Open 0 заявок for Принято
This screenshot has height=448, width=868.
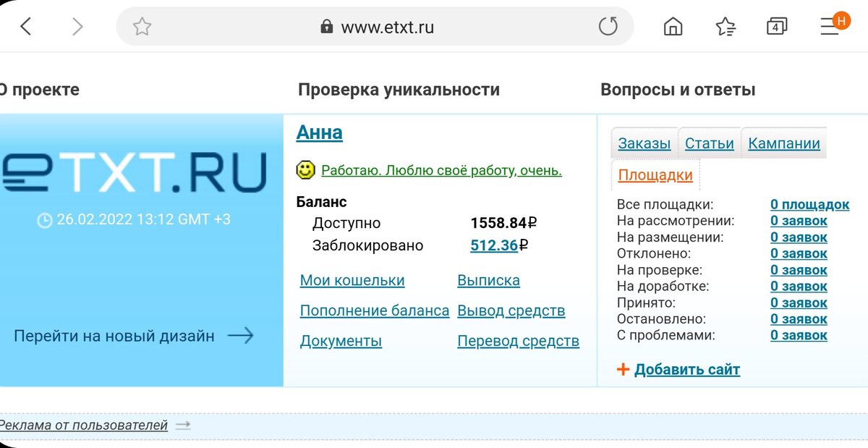point(799,303)
